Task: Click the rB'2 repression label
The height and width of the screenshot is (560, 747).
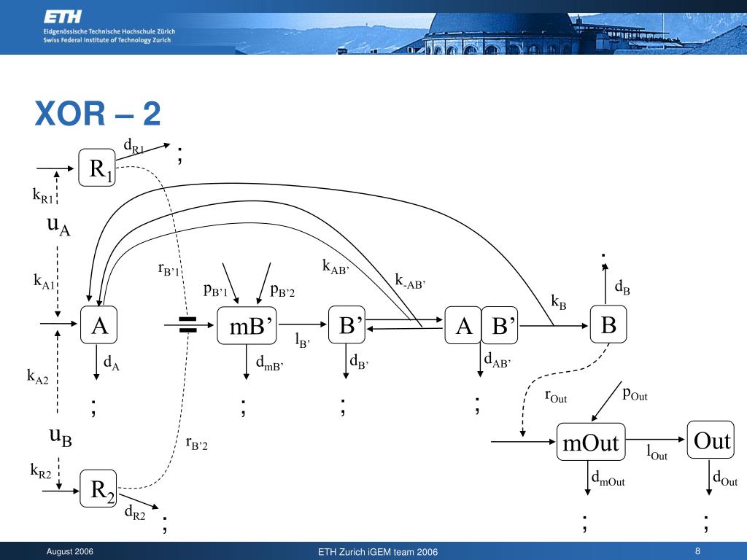Action: click(x=197, y=443)
